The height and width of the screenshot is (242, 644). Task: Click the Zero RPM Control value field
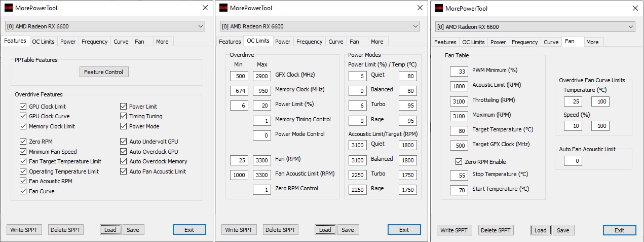[x=262, y=190]
